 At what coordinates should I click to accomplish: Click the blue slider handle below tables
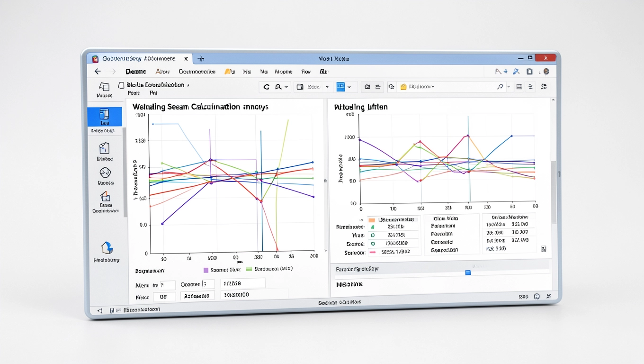coord(468,273)
